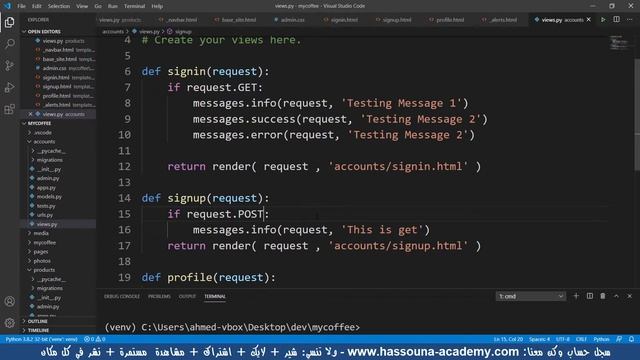Open tests.py in accounts folder
Screen dimensions: 640x360
46,206
